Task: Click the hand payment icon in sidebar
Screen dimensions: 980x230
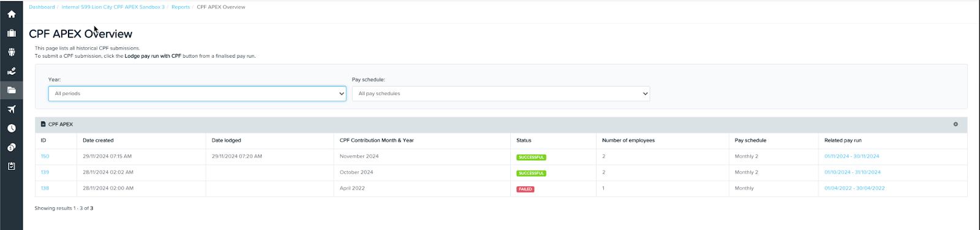Action: (x=11, y=71)
